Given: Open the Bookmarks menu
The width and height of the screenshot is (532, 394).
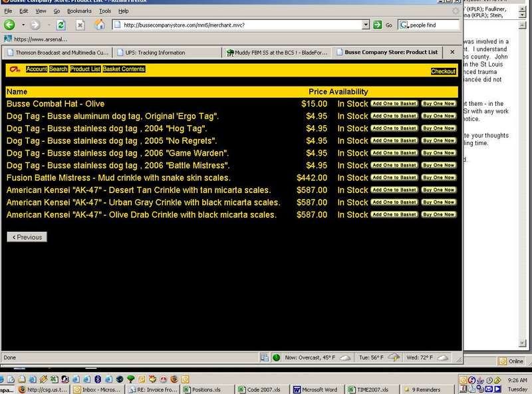Looking at the screenshot, I should [79, 11].
